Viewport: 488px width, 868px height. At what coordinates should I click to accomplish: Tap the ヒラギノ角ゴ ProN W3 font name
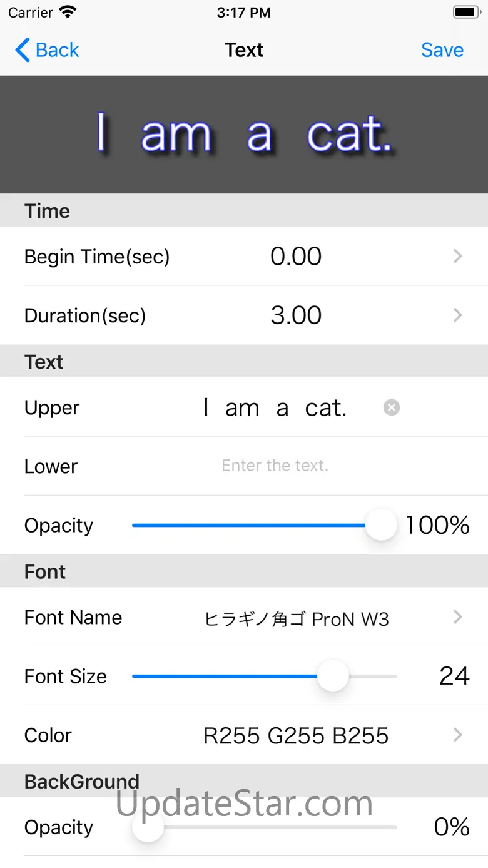click(x=297, y=619)
